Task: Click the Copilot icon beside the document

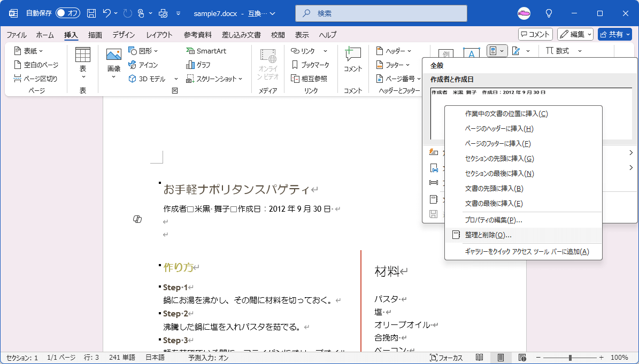Action: click(x=137, y=220)
